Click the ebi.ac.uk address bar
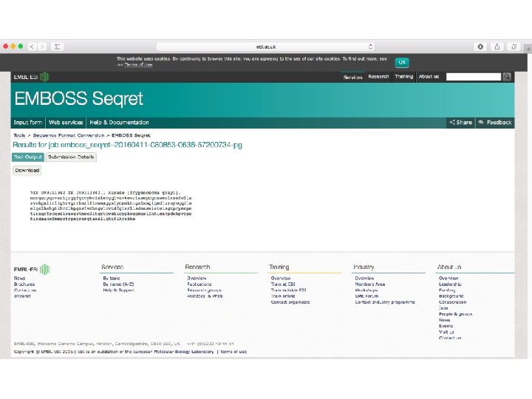532x399 pixels. (266, 47)
